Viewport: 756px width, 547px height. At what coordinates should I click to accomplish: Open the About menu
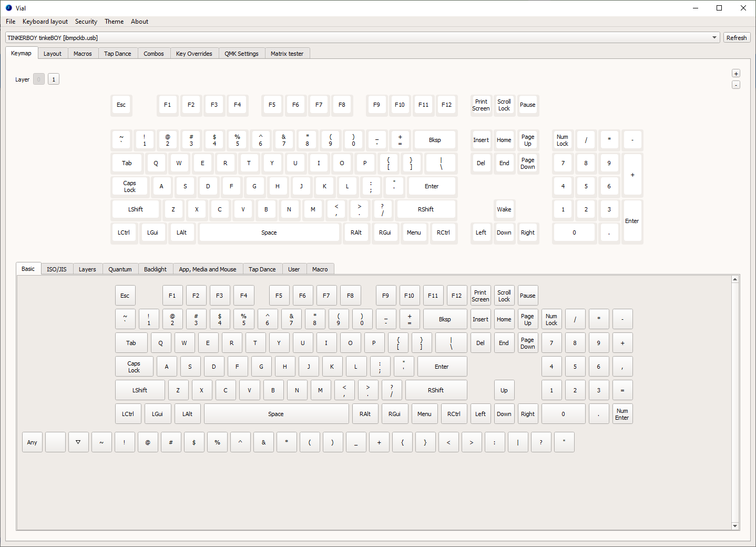click(139, 22)
